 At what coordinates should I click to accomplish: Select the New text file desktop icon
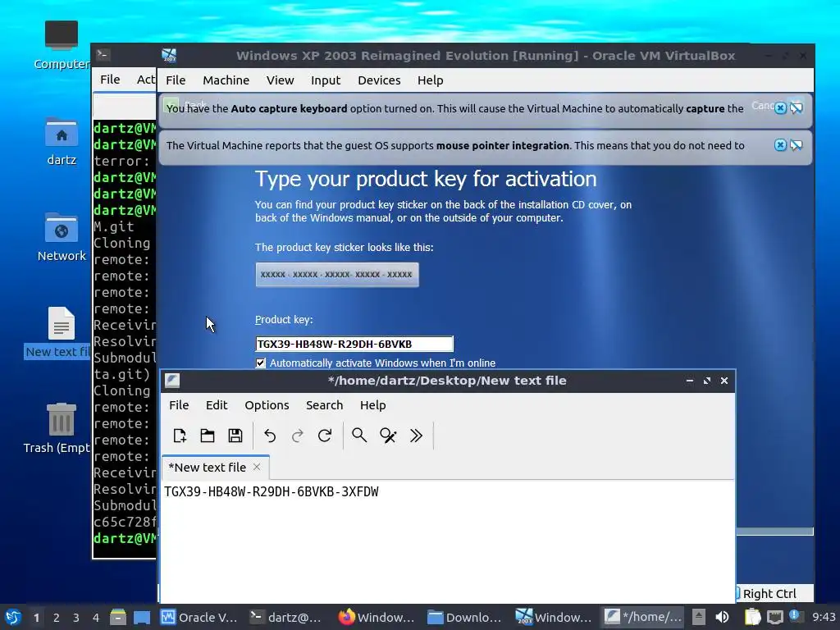pos(59,332)
